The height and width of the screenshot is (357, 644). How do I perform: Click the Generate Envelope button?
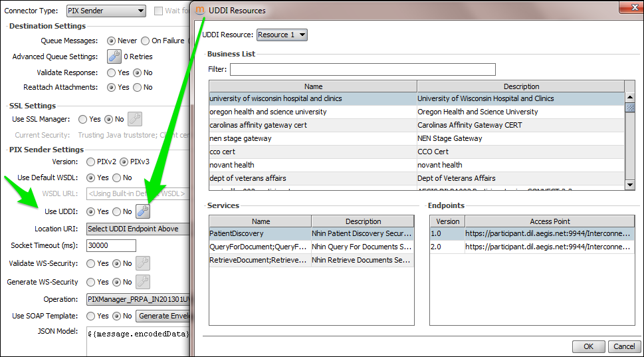(163, 316)
